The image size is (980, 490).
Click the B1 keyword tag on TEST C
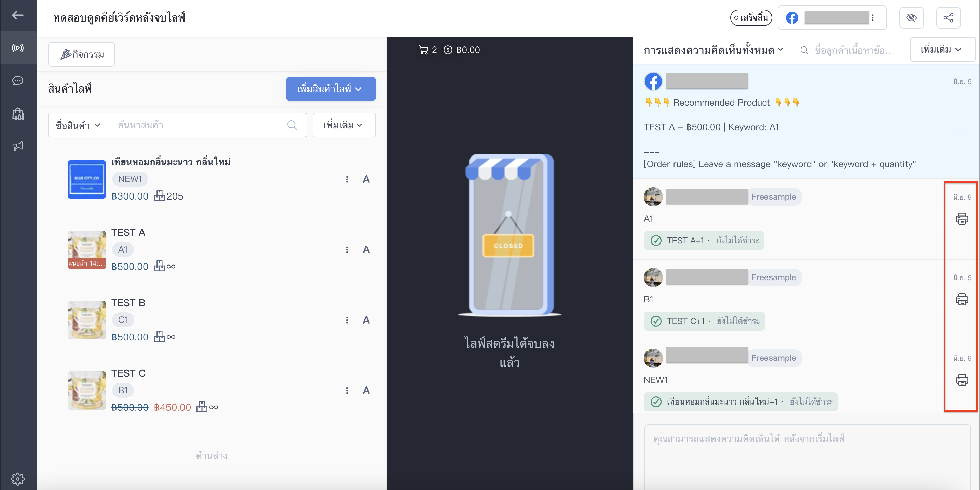122,390
